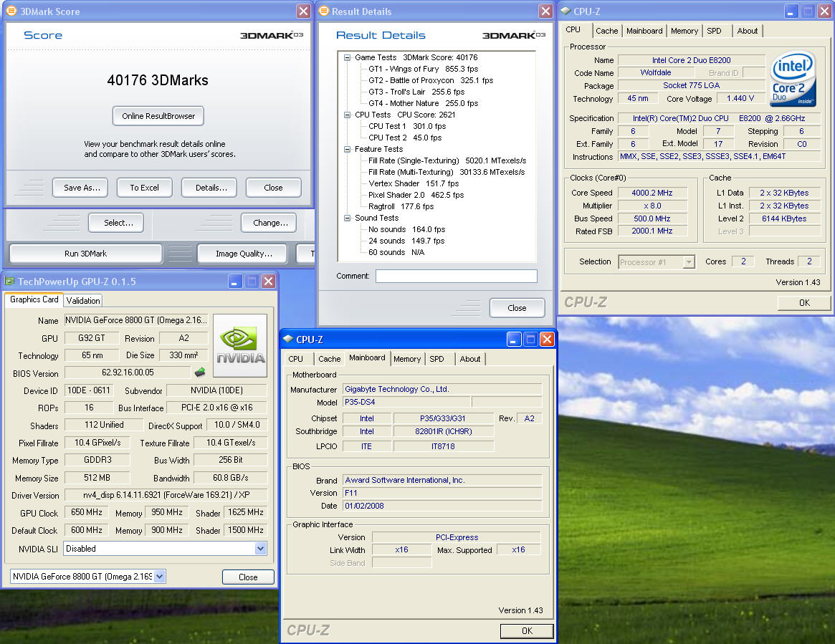Select GT1 - Wings of Fury result row
This screenshot has height=644, width=835.
(x=424, y=69)
